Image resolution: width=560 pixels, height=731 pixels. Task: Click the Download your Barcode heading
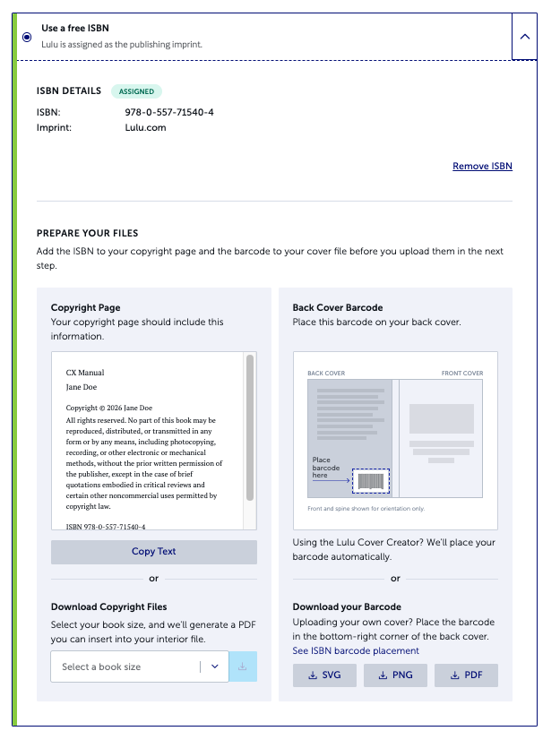[x=347, y=607]
